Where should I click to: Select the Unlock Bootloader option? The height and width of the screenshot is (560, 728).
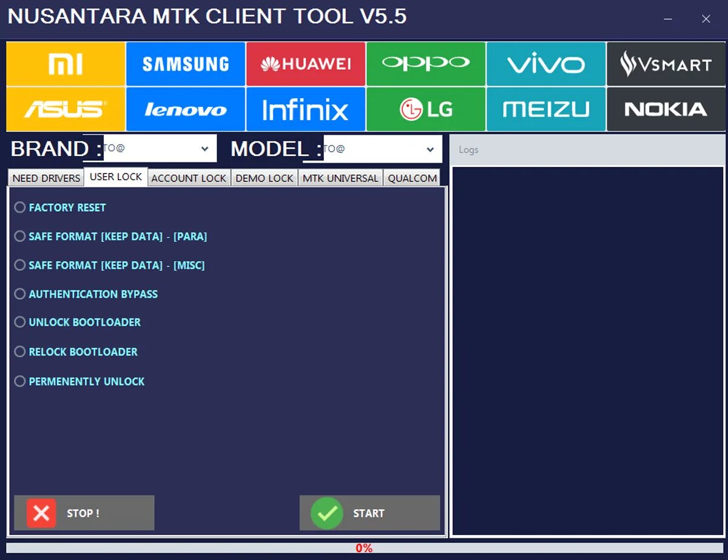tap(77, 322)
